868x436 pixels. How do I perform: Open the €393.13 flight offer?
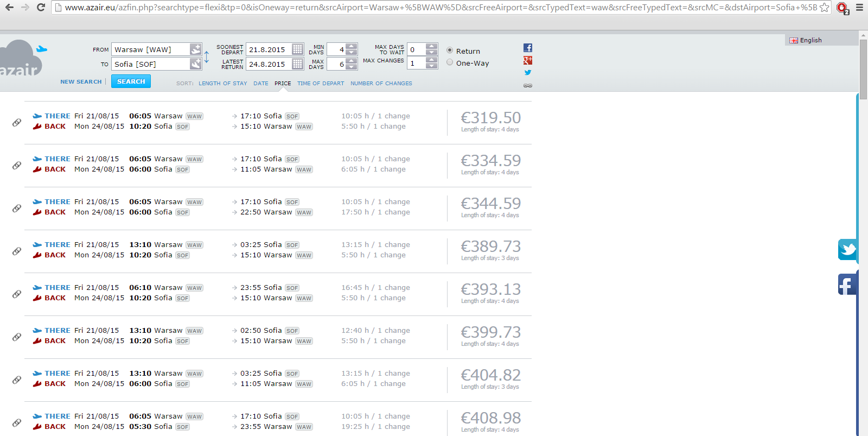pos(278,294)
